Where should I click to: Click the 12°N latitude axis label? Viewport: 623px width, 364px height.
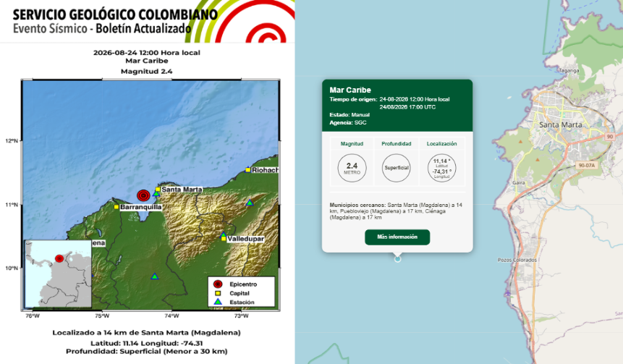point(12,140)
